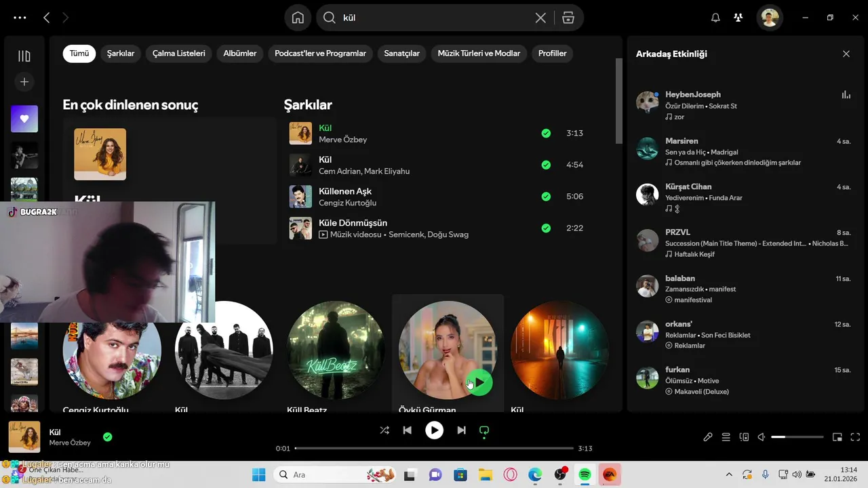The image size is (868, 488).
Task: Expand Your Library sidebar icon
Action: 24,56
